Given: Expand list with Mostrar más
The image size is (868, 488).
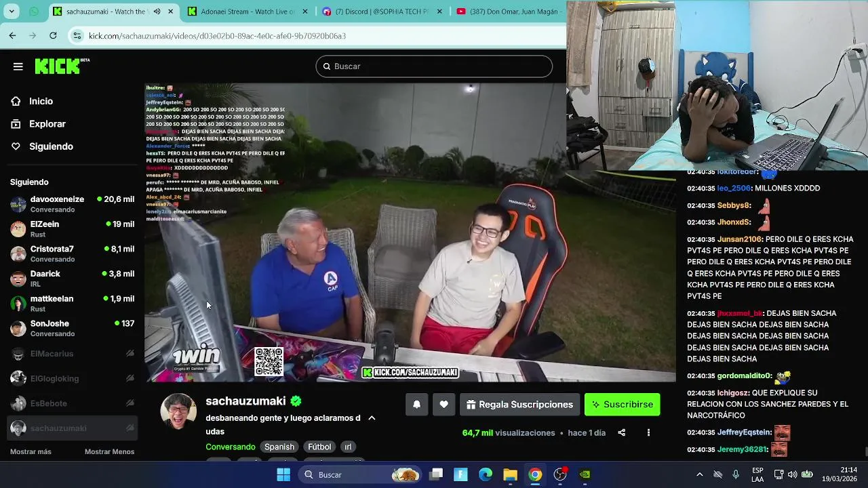Looking at the screenshot, I should 31,452.
